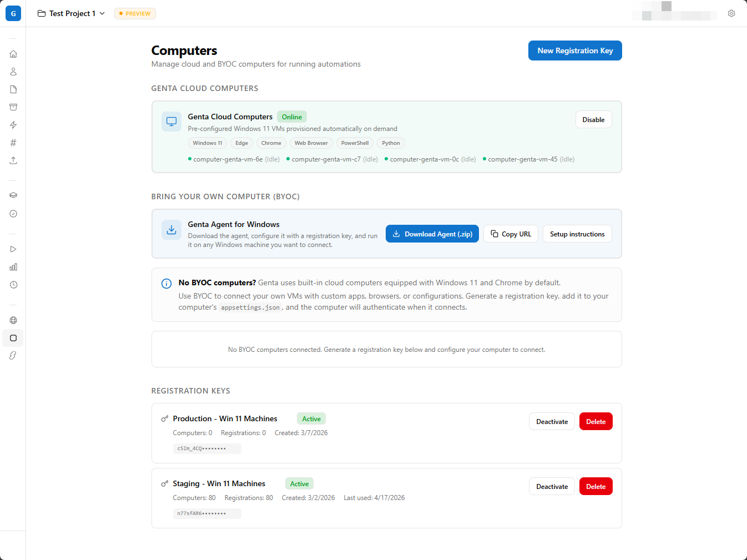Open the home icon in the sidebar
This screenshot has width=747, height=560.
tap(13, 54)
